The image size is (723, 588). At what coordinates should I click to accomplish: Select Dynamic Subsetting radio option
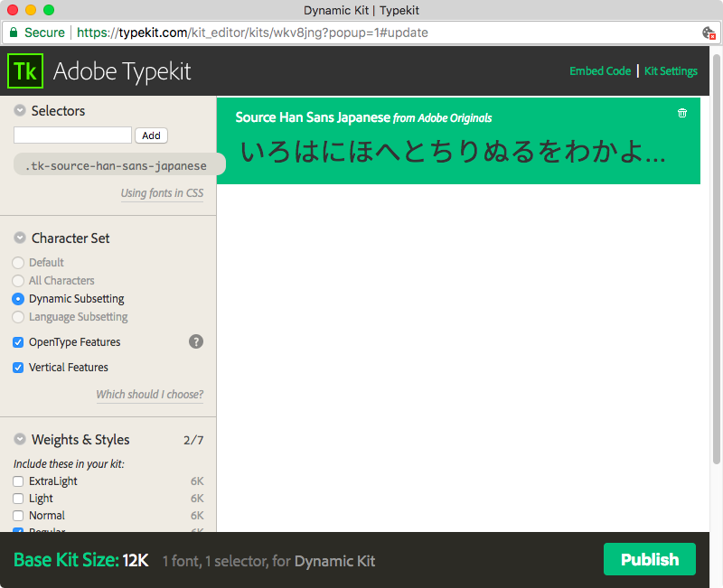[18, 299]
